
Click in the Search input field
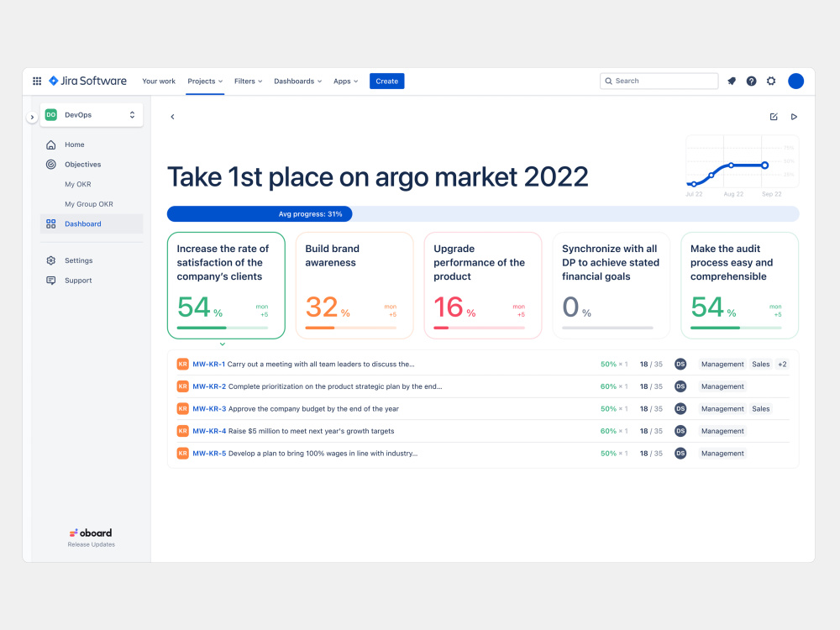point(659,81)
